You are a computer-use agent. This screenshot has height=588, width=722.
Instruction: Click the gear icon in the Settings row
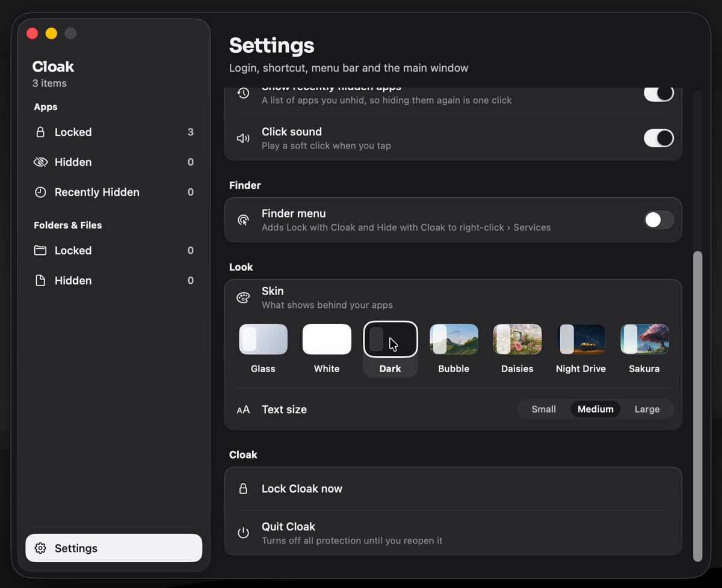tap(40, 548)
